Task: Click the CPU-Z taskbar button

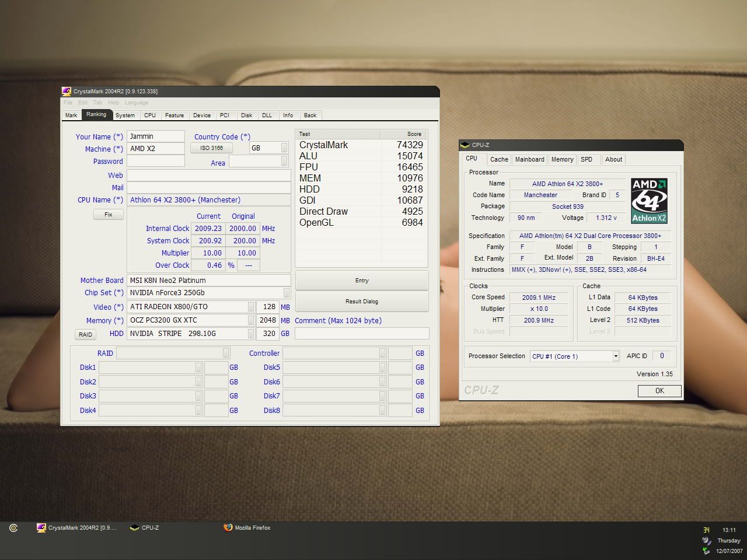Action: click(145, 528)
